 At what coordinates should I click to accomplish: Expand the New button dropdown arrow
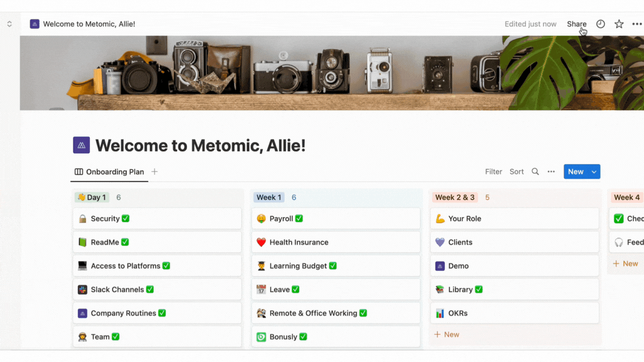[x=594, y=172]
